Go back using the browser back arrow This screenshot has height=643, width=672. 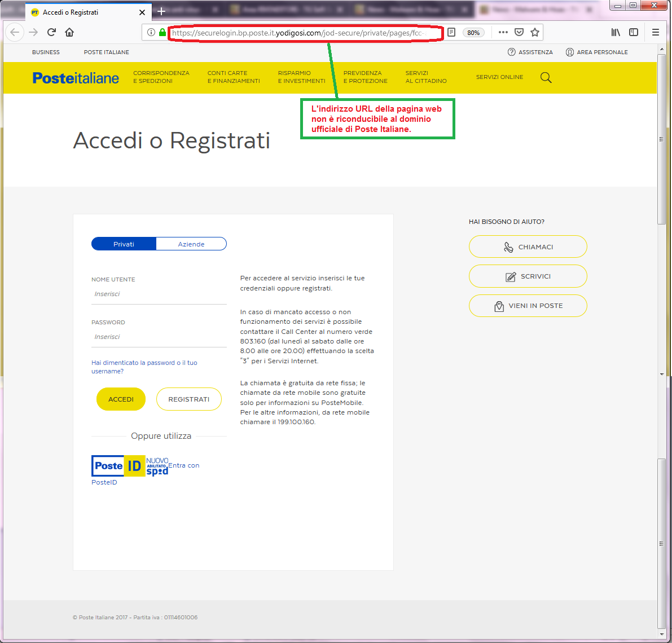tap(15, 32)
